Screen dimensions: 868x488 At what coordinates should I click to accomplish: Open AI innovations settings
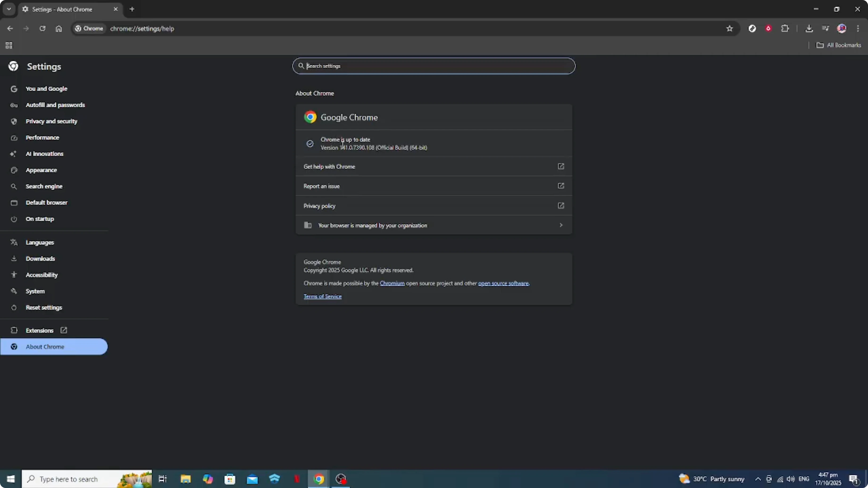45,154
